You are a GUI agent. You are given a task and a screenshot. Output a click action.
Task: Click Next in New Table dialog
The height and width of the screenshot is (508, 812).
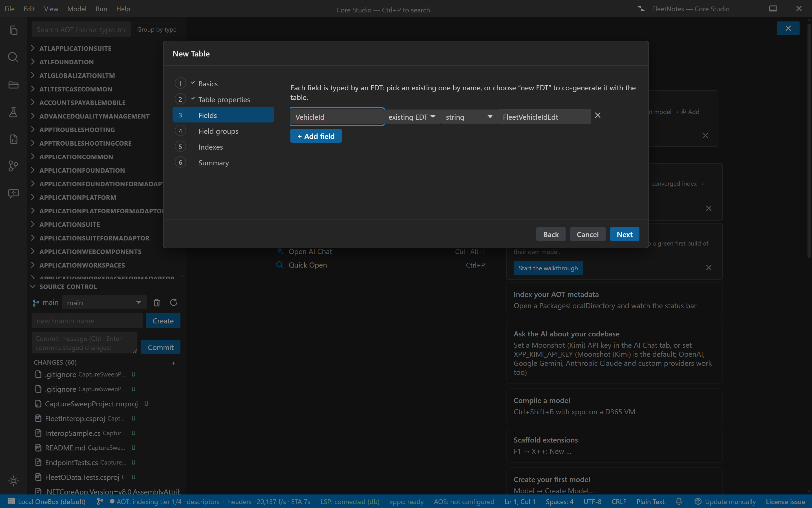(625, 234)
